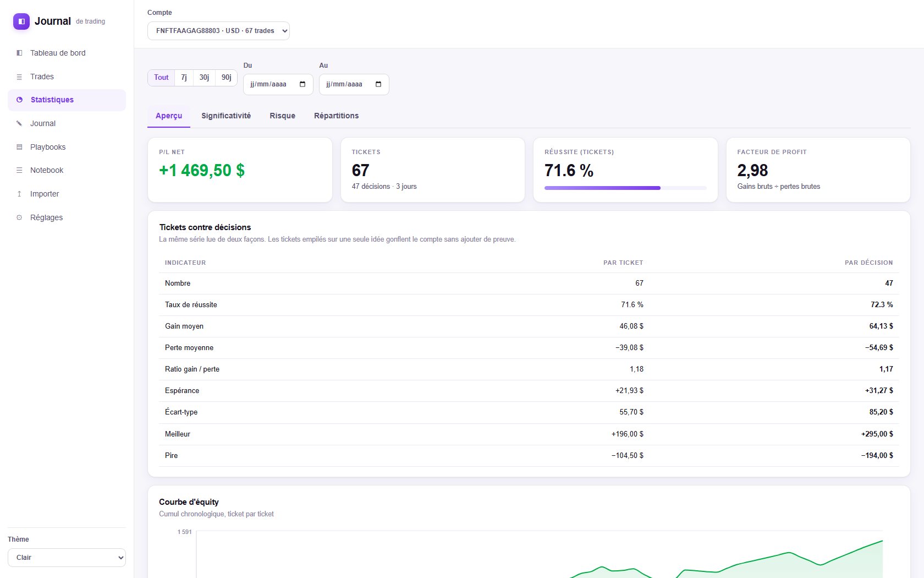Screen dimensions: 924x578
Task: Click the 1 591 chart axis label
Action: click(184, 532)
